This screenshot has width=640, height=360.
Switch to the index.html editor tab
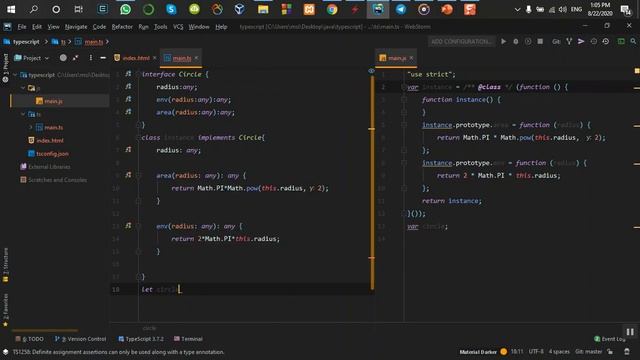[136, 58]
